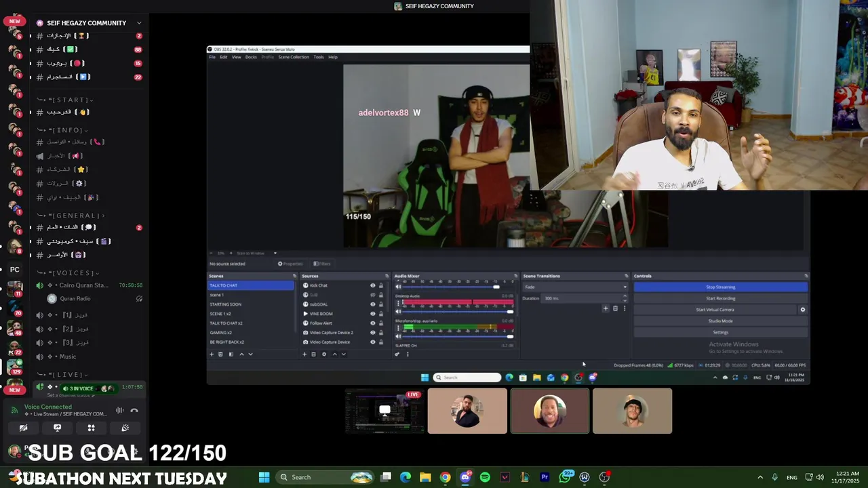Click Start Recording button

[x=720, y=298]
